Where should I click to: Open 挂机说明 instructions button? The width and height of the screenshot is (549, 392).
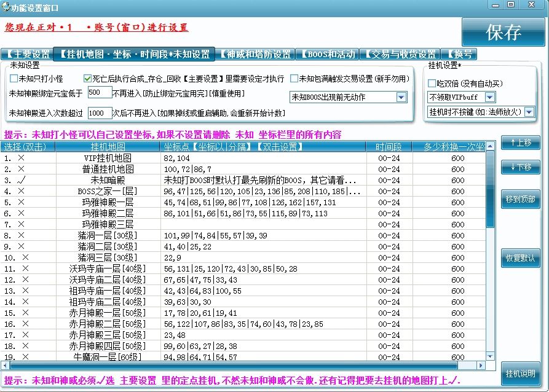point(520,374)
